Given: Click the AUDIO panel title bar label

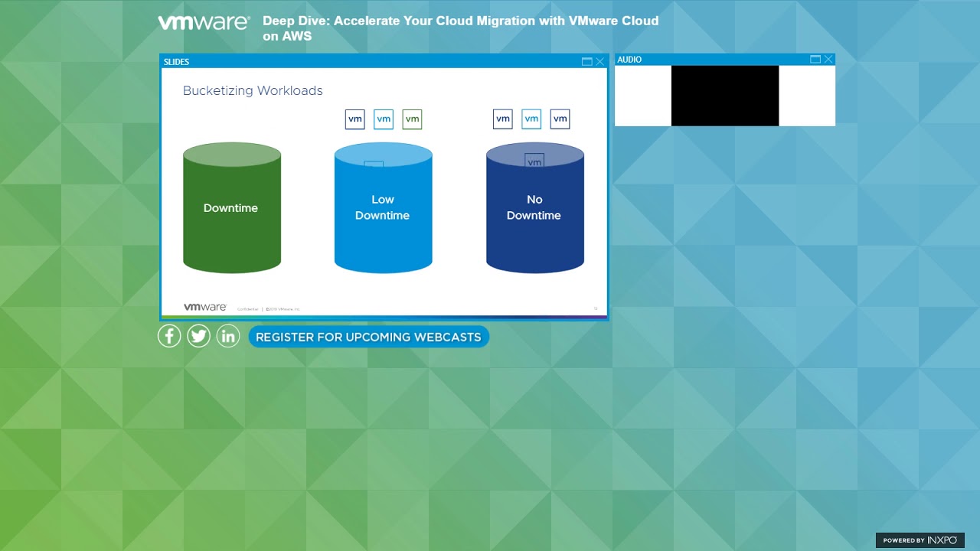Looking at the screenshot, I should tap(629, 60).
